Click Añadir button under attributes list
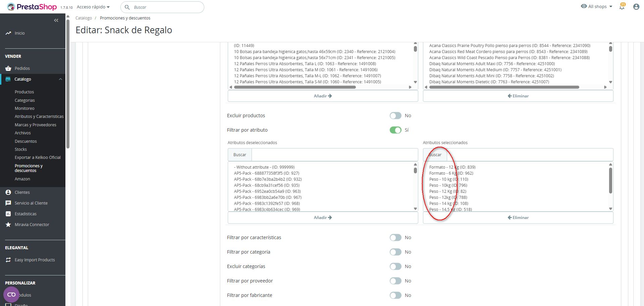This screenshot has height=306, width=644. click(323, 218)
